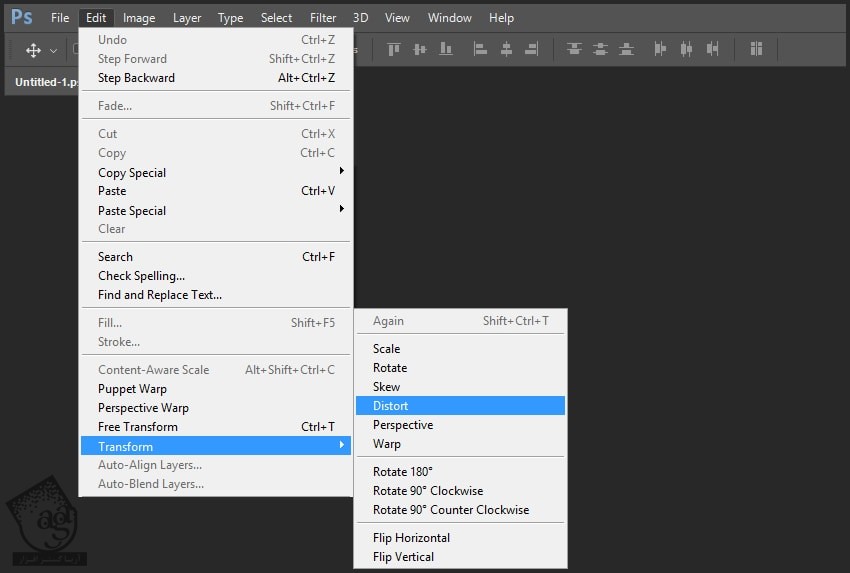
Task: Click the align bottom edges icon
Action: point(446,49)
